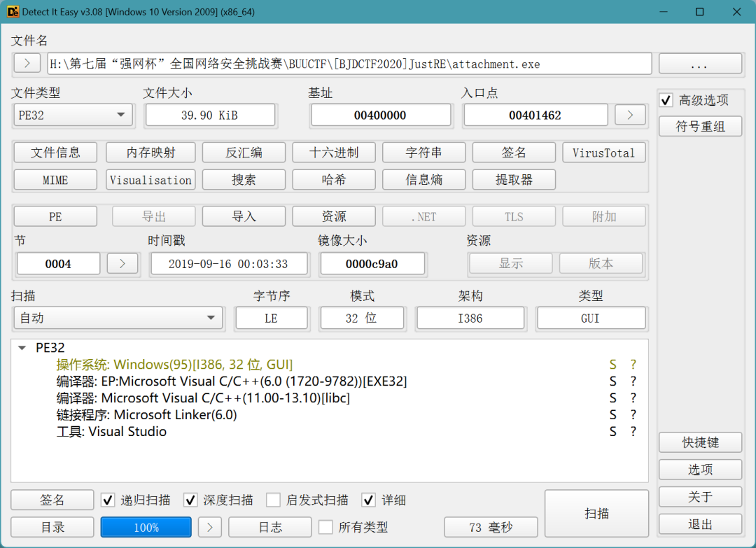Click the file path input field
756x548 pixels.
coord(349,64)
